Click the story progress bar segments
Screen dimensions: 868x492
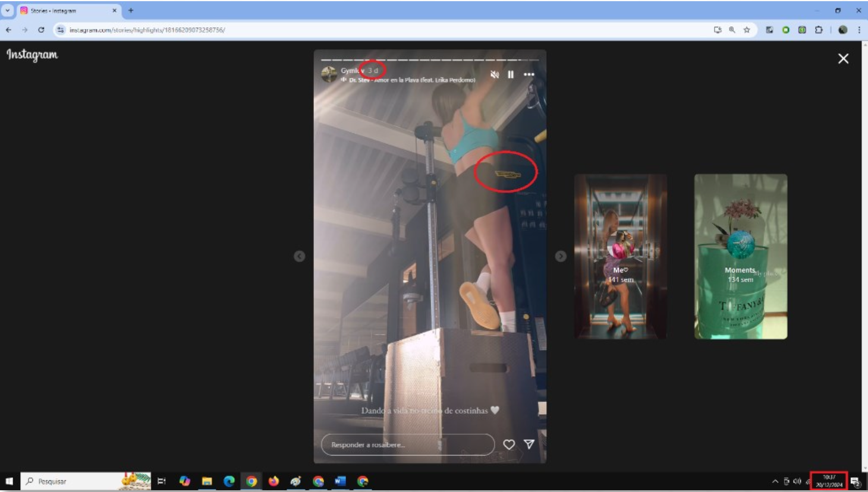[429, 60]
